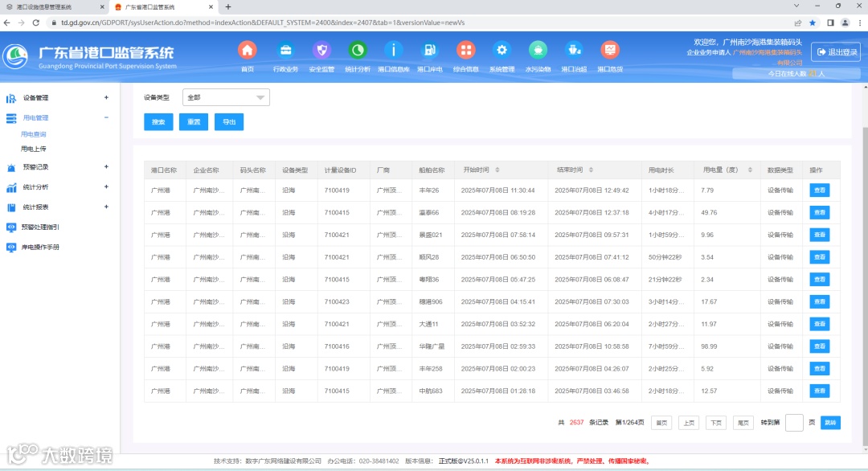
Task: Click the 计量设备ID cell 7100423
Action: click(x=337, y=301)
